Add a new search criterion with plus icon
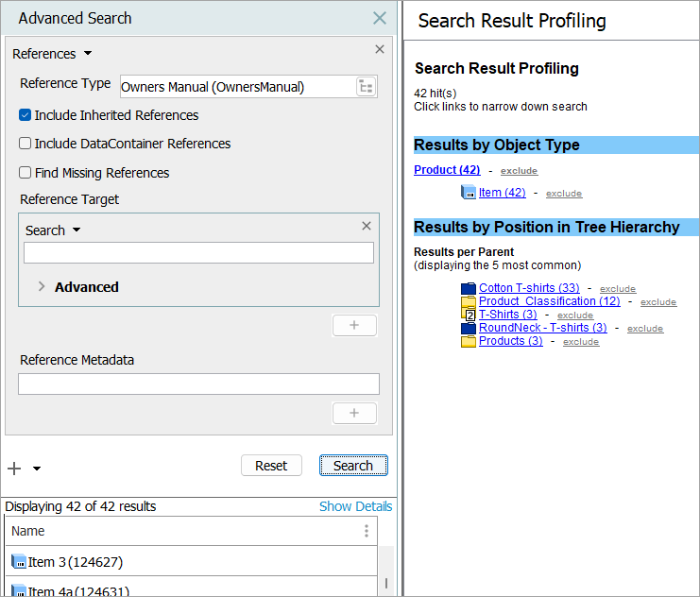Screen dimensions: 700x597 (14, 469)
